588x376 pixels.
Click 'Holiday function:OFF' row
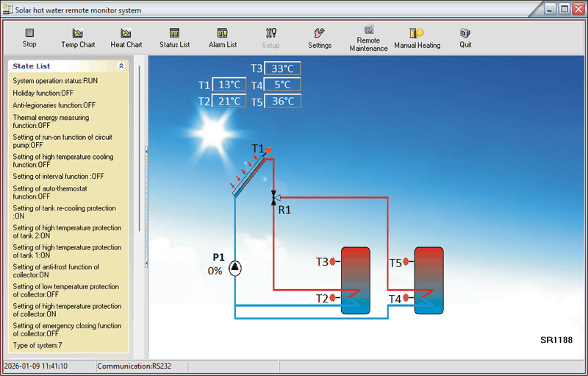(x=43, y=93)
